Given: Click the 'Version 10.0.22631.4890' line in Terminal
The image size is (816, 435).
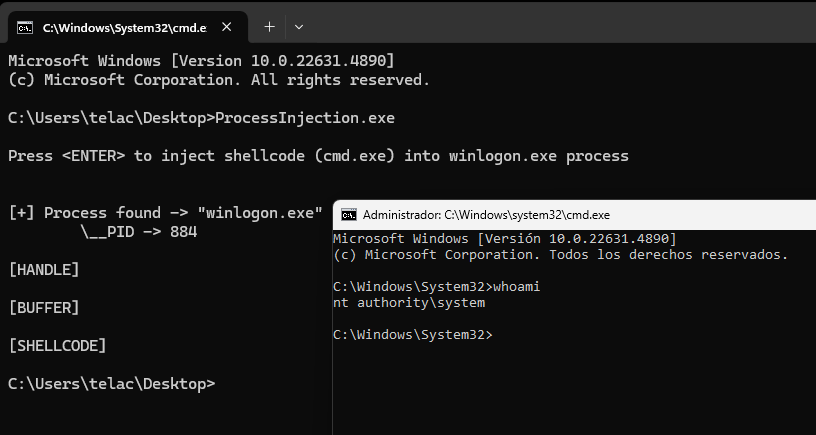Looking at the screenshot, I should pos(201,61).
